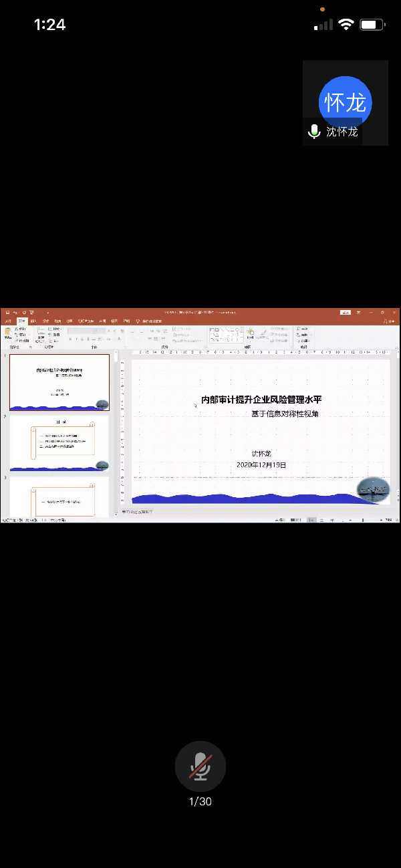Open the 文件 (File) tab
The height and width of the screenshot is (868, 401).
(8, 321)
